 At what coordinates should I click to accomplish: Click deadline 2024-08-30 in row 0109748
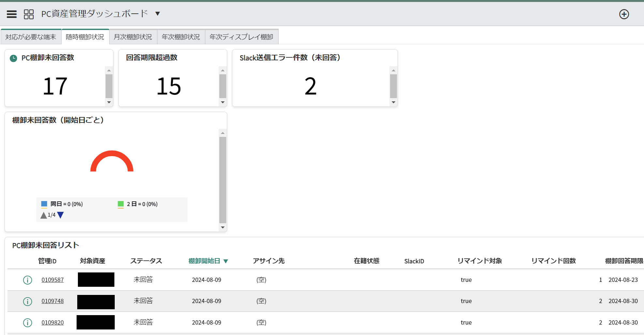point(623,301)
